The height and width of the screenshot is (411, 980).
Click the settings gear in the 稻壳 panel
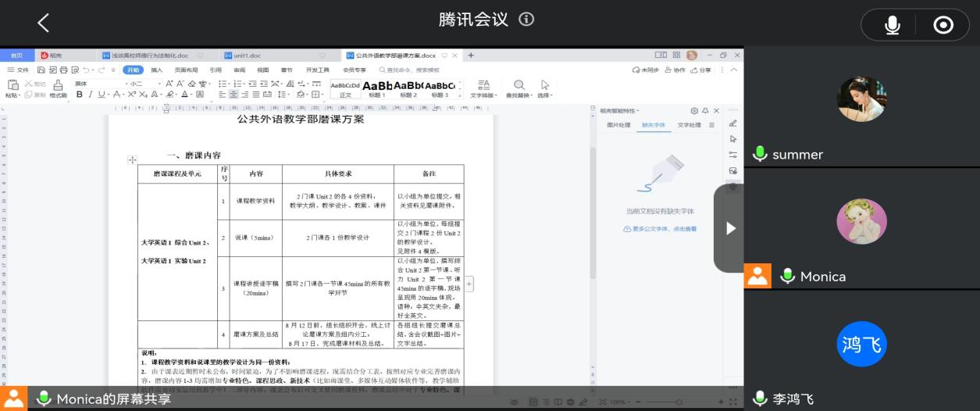pyautogui.click(x=694, y=111)
